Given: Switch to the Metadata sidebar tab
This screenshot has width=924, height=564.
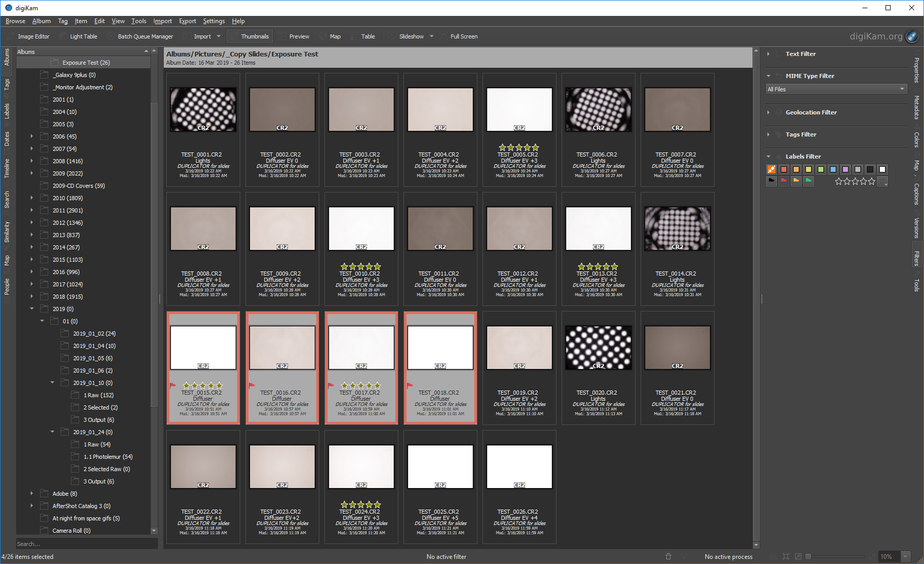Looking at the screenshot, I should 916,107.
